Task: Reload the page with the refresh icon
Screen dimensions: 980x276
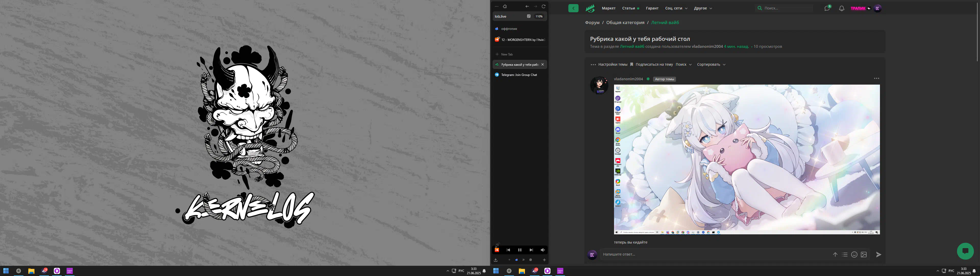Action: pos(544,6)
